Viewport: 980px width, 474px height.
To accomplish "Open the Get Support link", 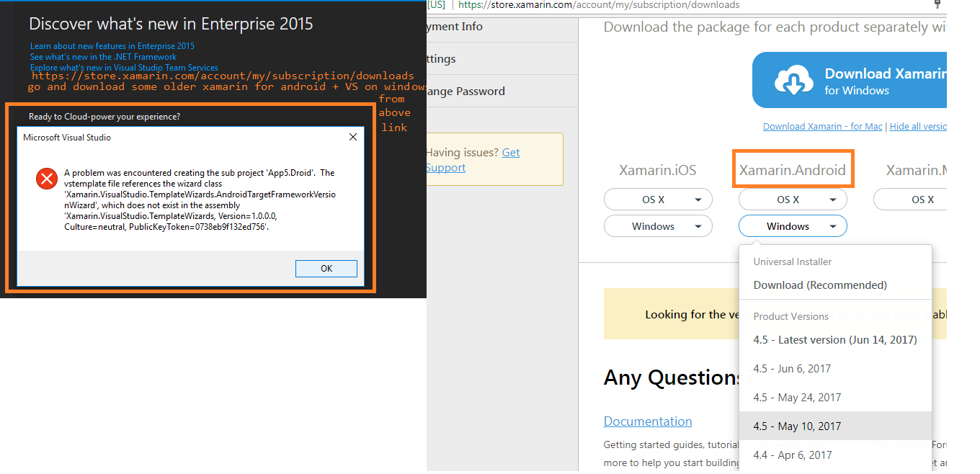I will [x=472, y=160].
